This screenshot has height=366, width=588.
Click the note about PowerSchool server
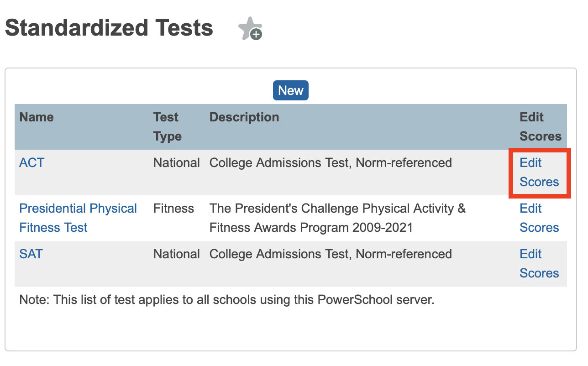point(227,300)
